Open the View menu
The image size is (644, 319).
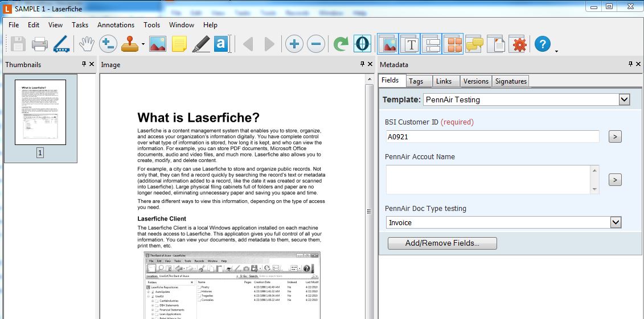click(x=55, y=25)
